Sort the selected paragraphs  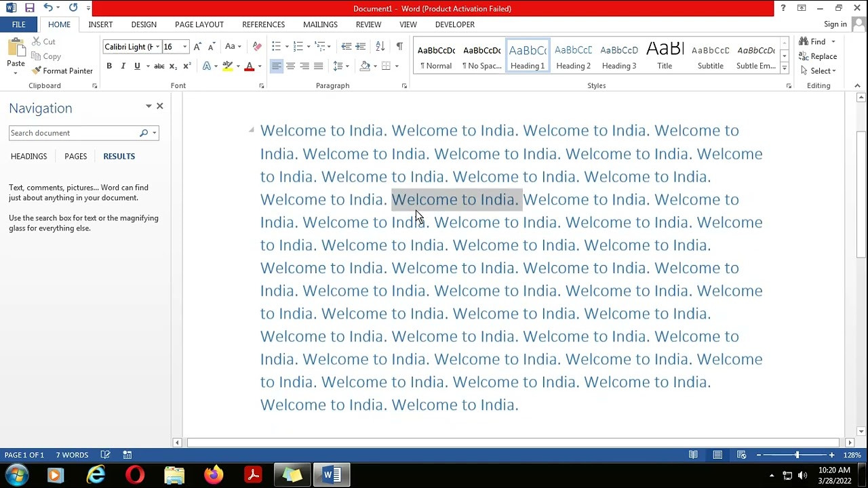380,46
